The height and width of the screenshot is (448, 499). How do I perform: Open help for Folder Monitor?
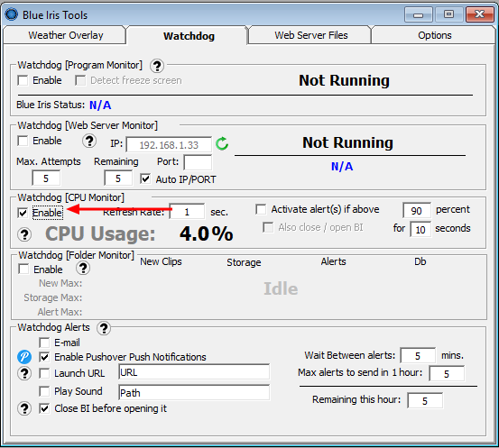click(83, 268)
